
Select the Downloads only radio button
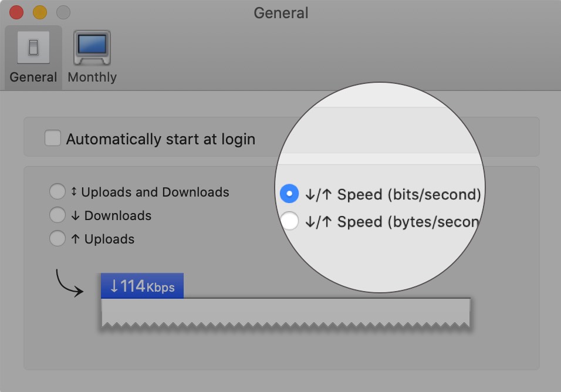58,215
